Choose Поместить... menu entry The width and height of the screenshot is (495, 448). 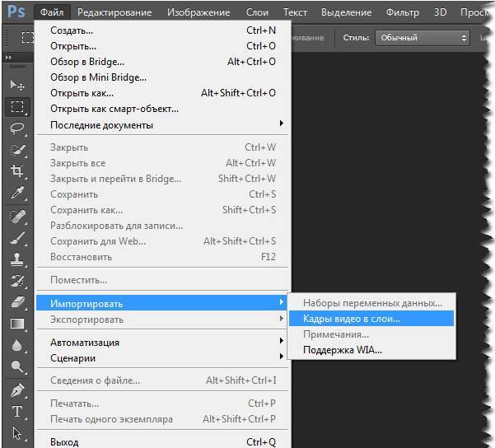(x=162, y=279)
